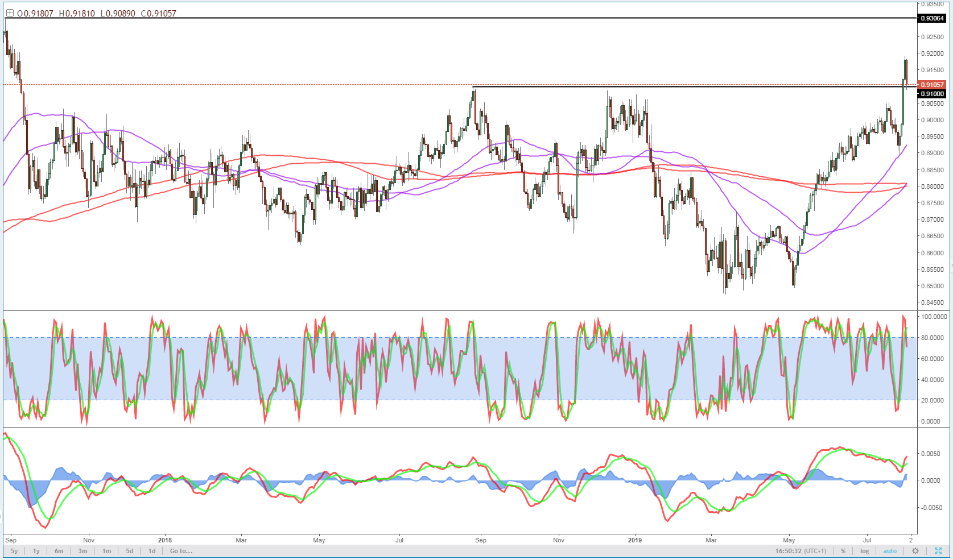Click the 2019 label on time axis

634,540
